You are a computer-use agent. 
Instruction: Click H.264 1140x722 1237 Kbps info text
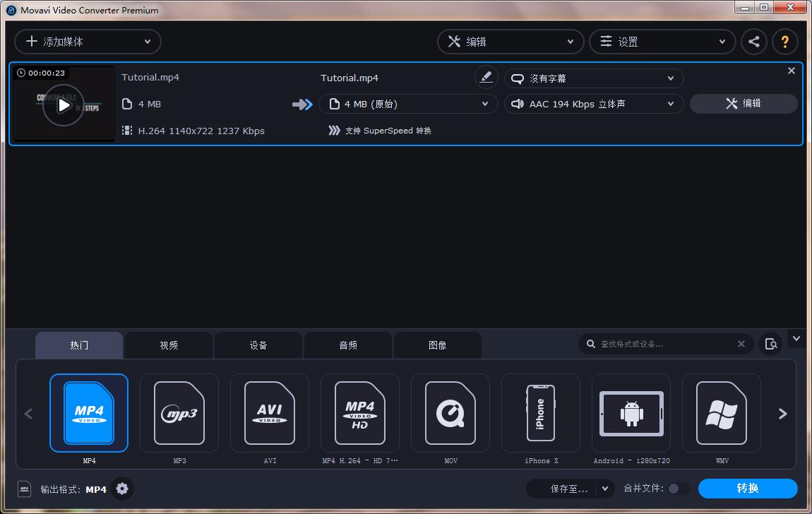(201, 131)
